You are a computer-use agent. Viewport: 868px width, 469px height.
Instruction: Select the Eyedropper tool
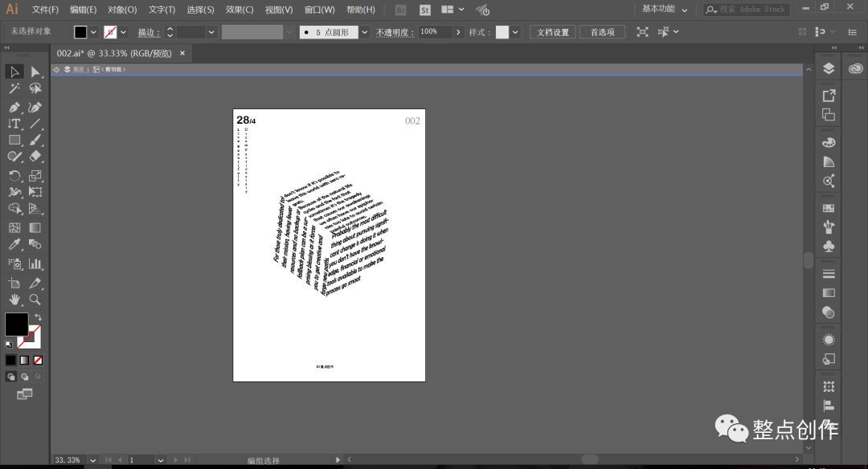[14, 244]
